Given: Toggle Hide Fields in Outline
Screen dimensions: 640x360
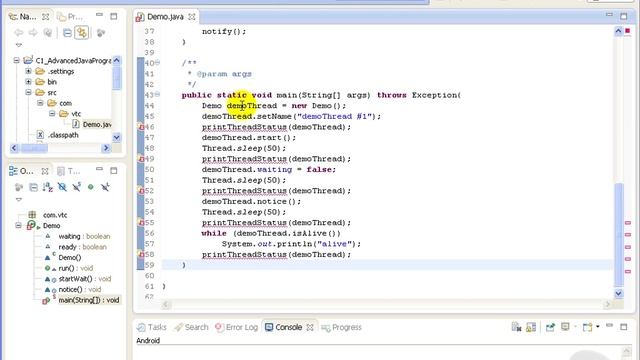Looking at the screenshot, I should tap(62, 187).
